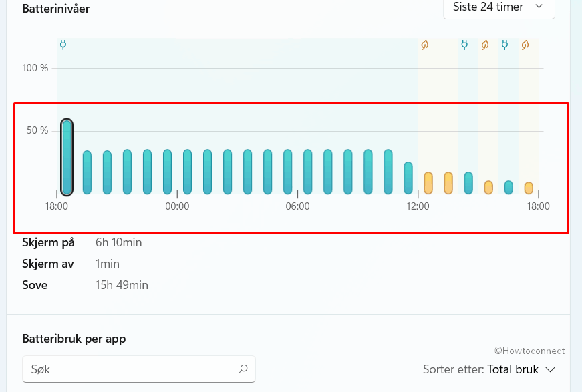
Task: Select the second bar right of highlighted bar
Action: click(x=107, y=172)
